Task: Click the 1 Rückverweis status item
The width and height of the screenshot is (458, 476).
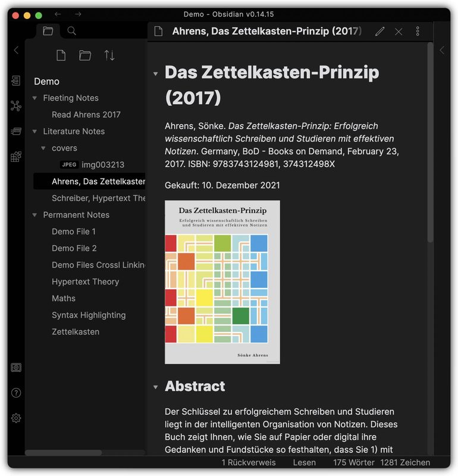Action: click(249, 462)
